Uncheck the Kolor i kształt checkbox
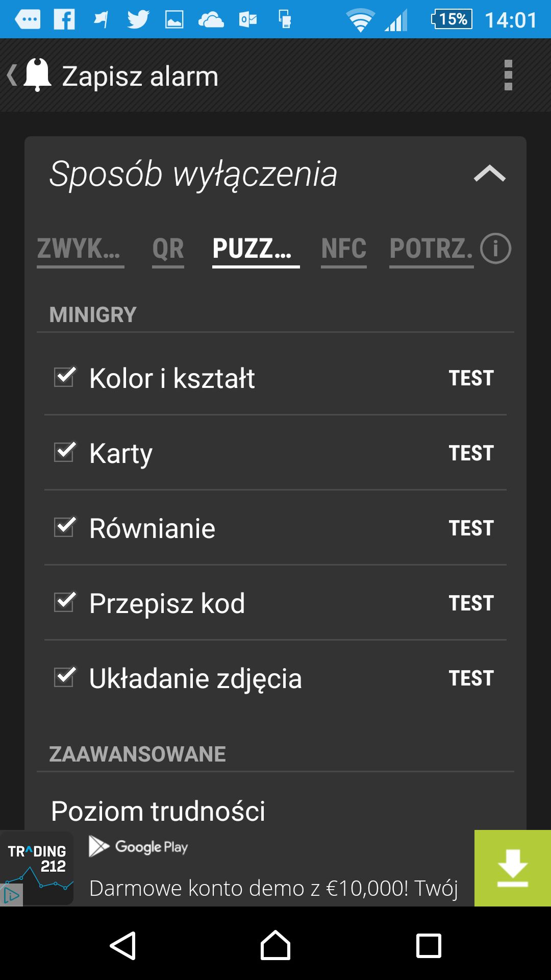The height and width of the screenshot is (980, 551). tap(65, 377)
